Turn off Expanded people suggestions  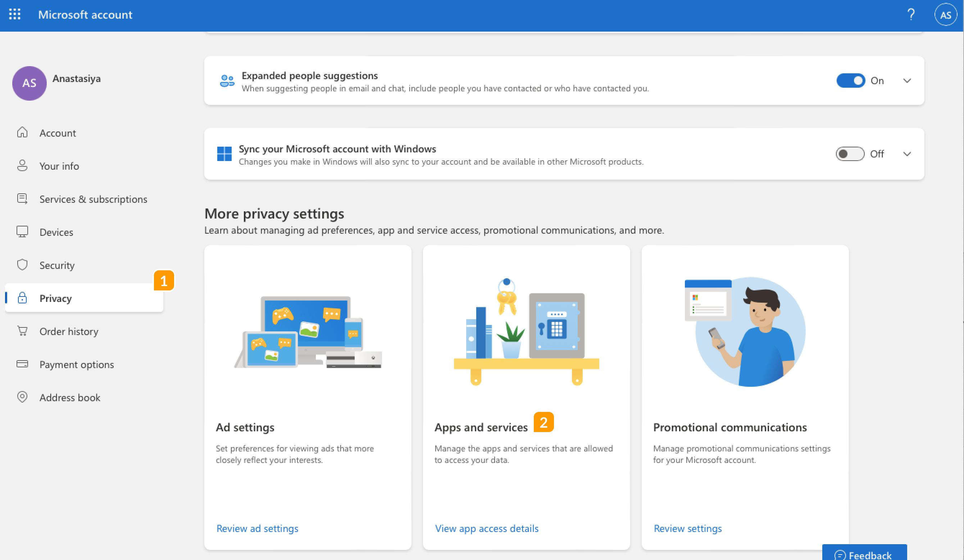click(x=850, y=81)
